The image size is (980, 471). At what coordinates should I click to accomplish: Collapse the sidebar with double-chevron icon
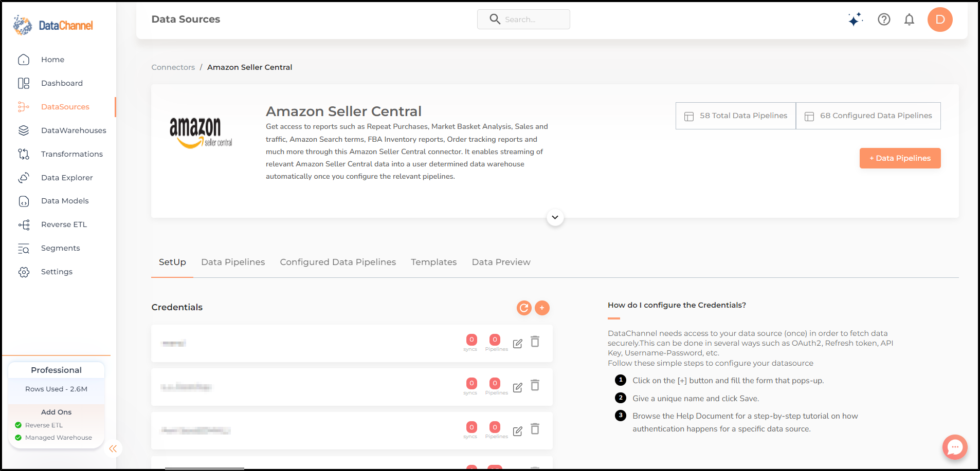(113, 448)
